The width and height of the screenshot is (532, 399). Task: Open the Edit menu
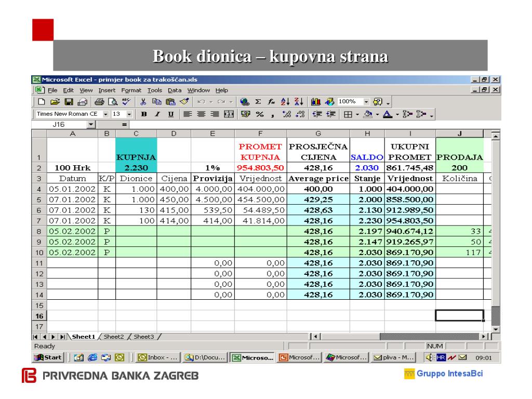click(68, 90)
